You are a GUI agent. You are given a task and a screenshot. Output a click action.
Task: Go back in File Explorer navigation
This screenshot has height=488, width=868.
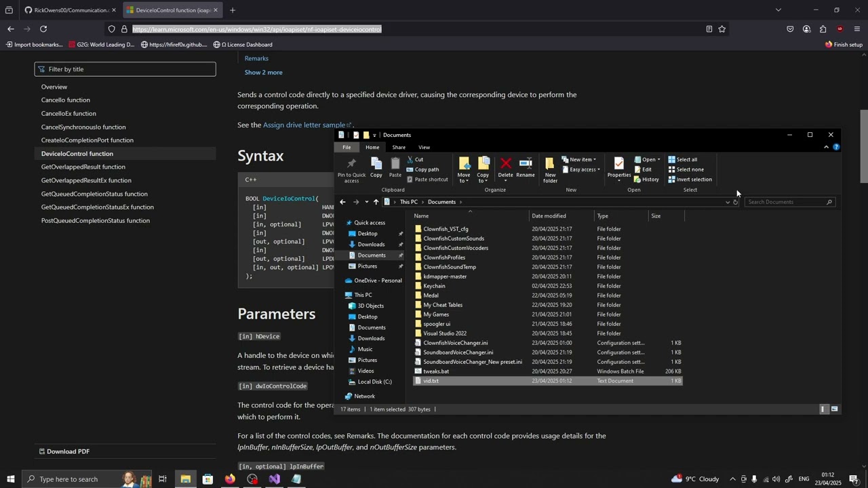[x=342, y=202]
